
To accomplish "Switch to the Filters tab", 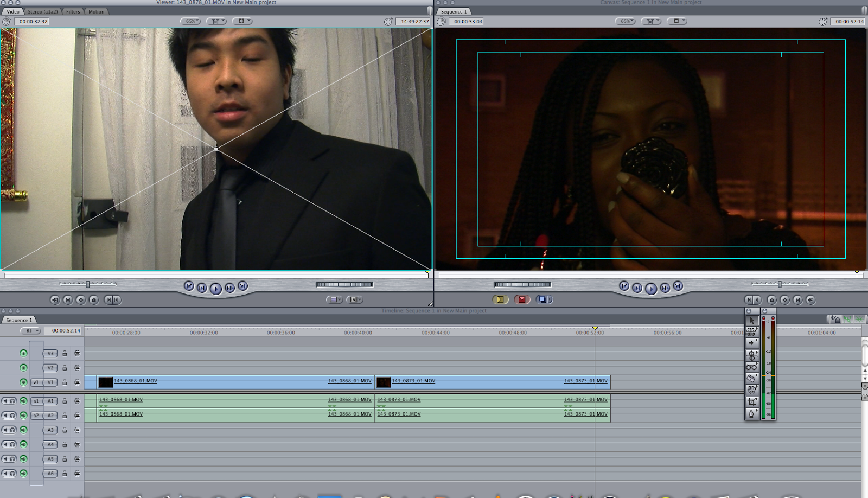I will 72,11.
